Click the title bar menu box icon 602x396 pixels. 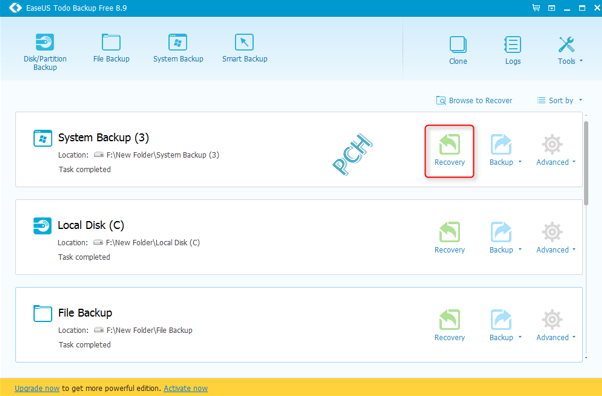[551, 8]
